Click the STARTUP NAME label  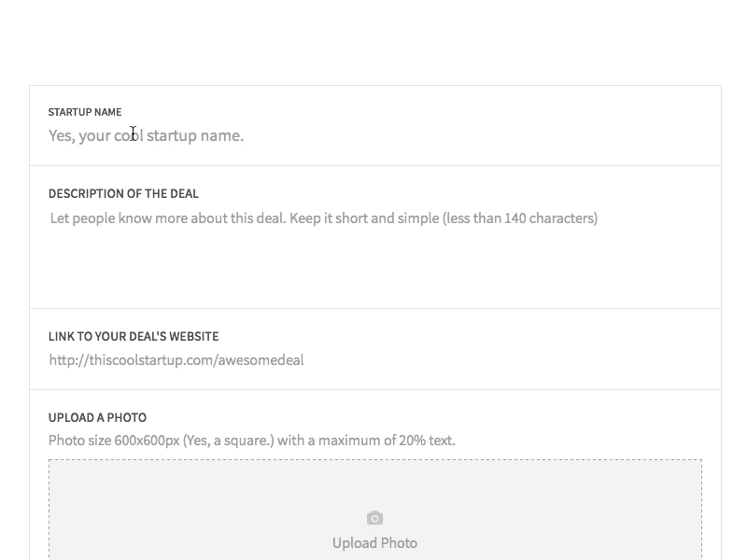click(x=85, y=112)
